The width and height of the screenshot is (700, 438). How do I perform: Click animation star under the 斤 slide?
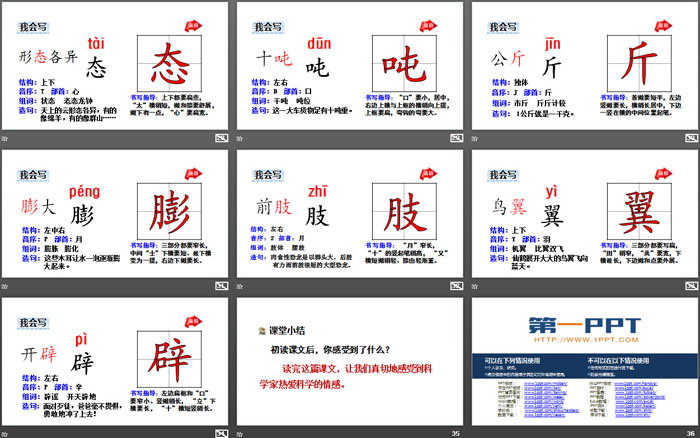[475, 138]
